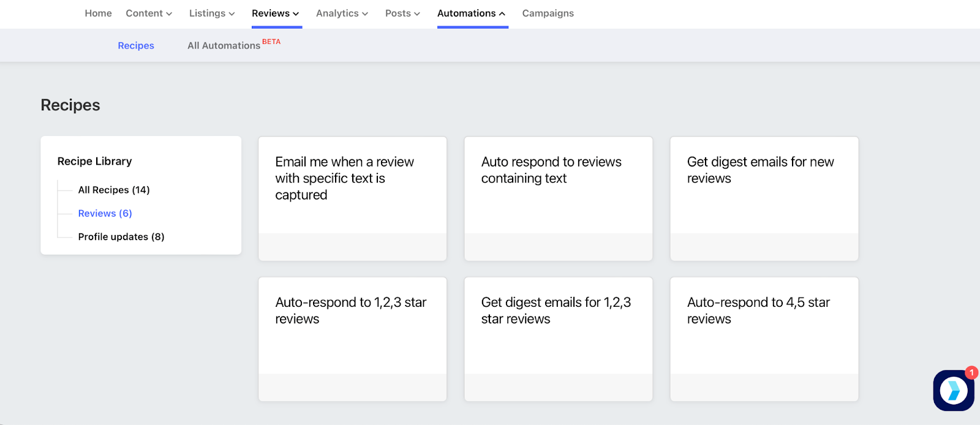Viewport: 980px width, 425px height.
Task: Switch to the All Automations tab
Action: [224, 45]
